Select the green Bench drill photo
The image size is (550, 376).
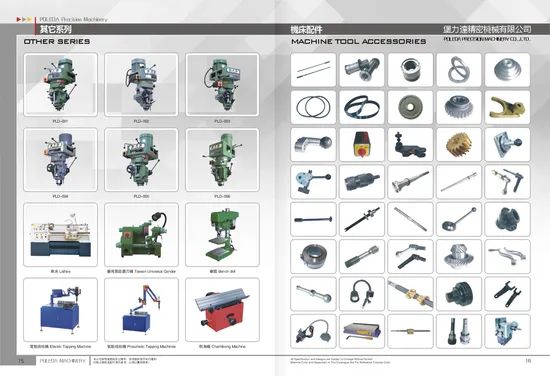pos(222,235)
